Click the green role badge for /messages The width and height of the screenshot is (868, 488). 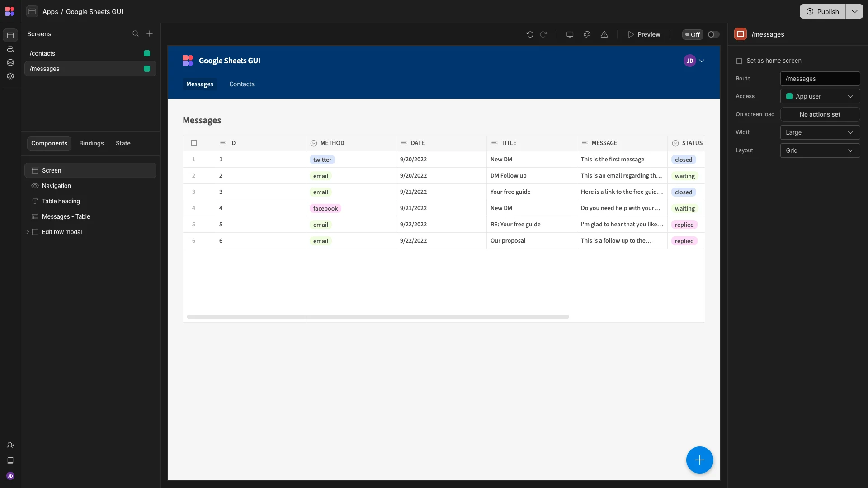147,69
